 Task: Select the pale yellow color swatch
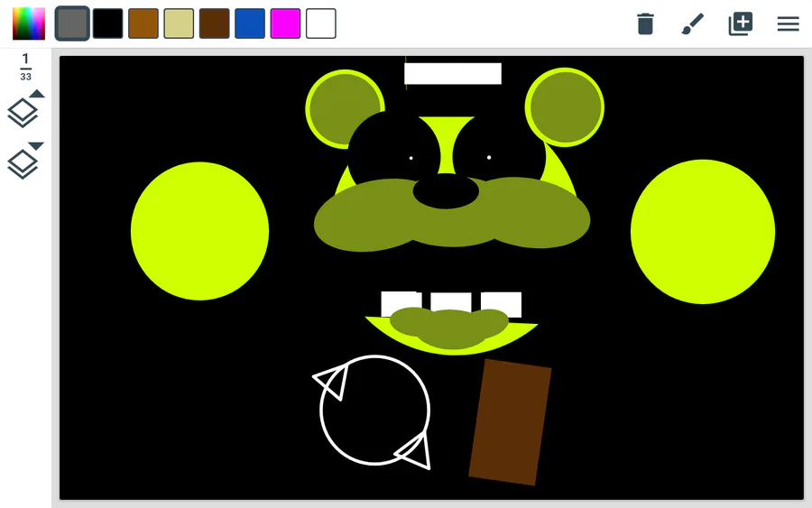[x=179, y=23]
